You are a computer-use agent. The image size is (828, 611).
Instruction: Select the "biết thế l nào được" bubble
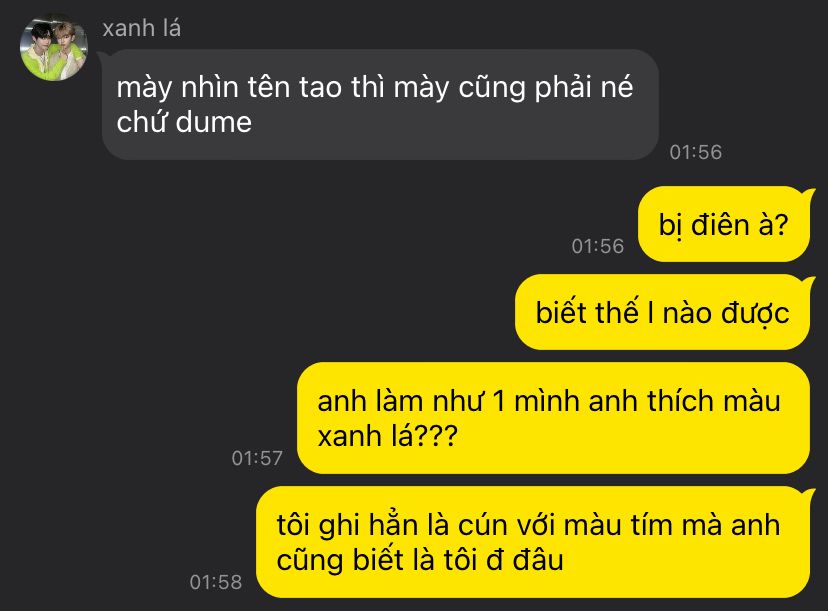coord(662,312)
